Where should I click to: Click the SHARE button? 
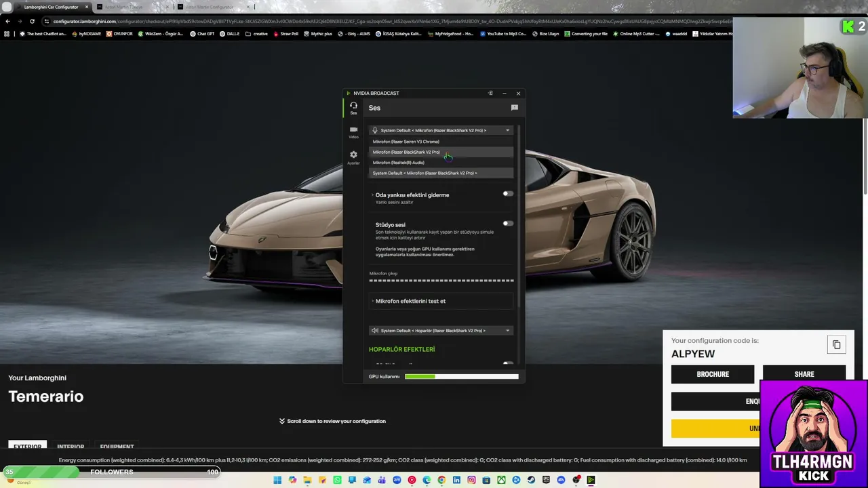click(804, 374)
